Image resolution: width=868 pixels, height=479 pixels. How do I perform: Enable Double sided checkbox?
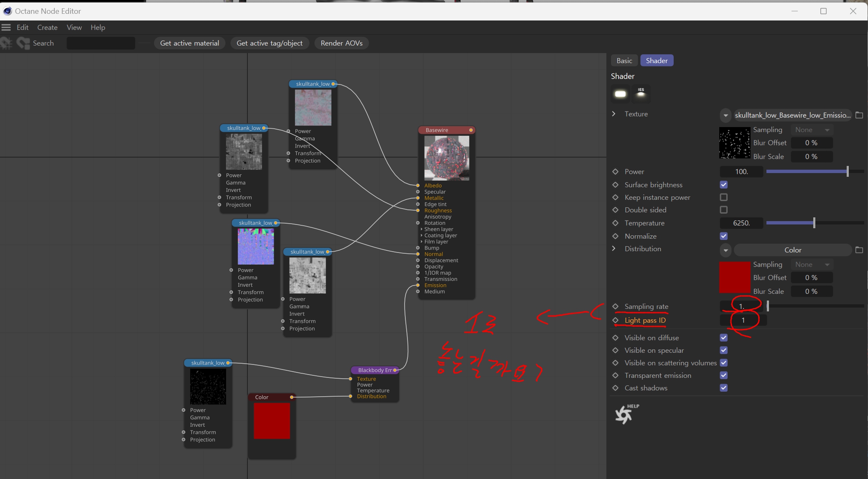724,210
